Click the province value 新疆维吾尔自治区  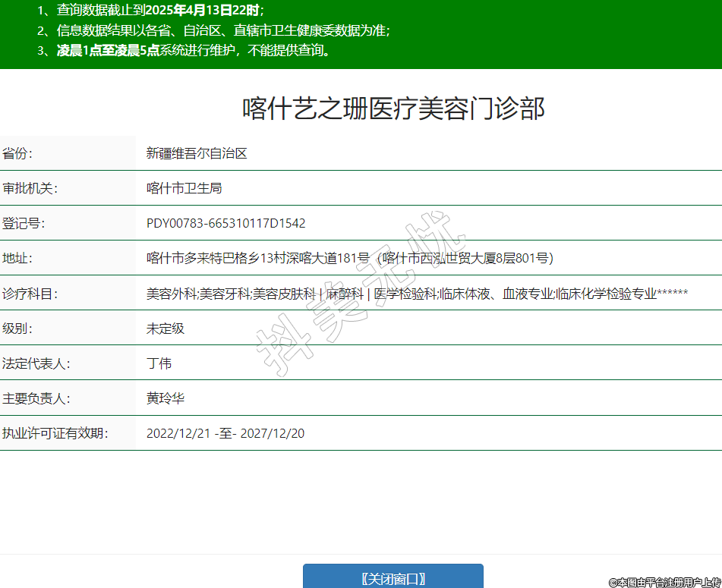pos(197,153)
